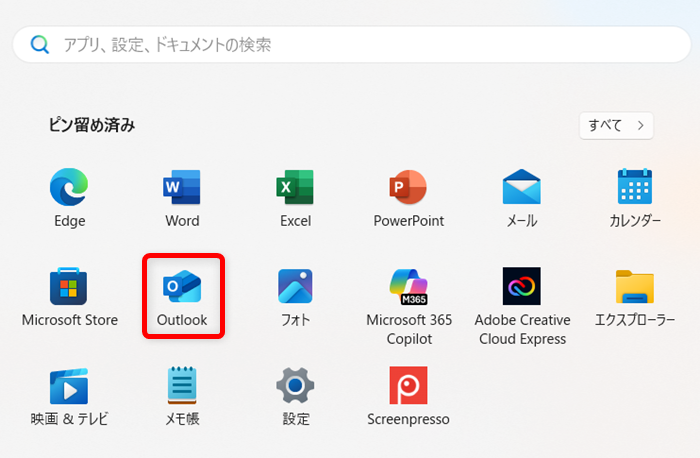Open Adobe Creative Cloud Express
Viewport: 700px width, 458px height.
tap(521, 287)
